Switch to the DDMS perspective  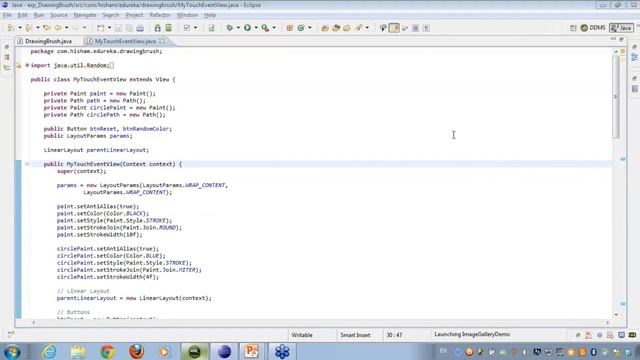[593, 28]
